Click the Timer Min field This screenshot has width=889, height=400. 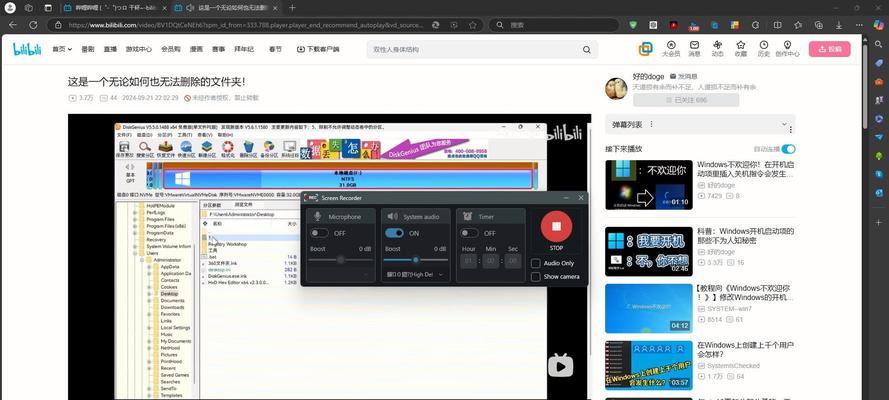[x=490, y=261]
